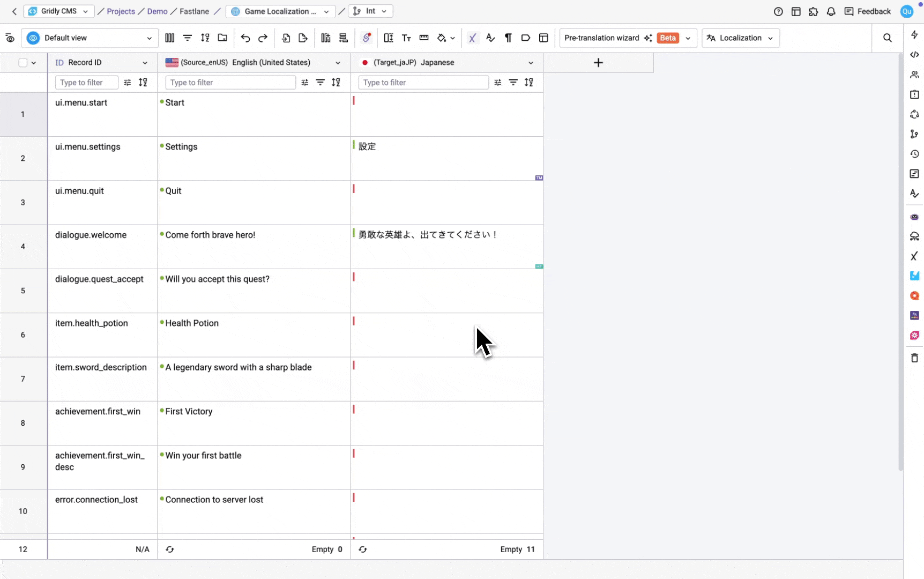Viewport: 924px width, 579px height.
Task: Open the comments panel icon
Action: [x=915, y=174]
